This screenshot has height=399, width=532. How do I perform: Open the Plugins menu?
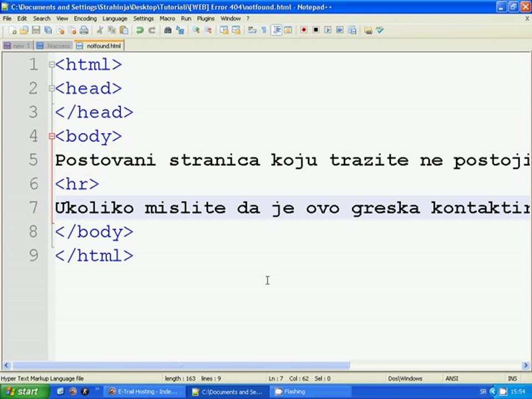point(206,18)
